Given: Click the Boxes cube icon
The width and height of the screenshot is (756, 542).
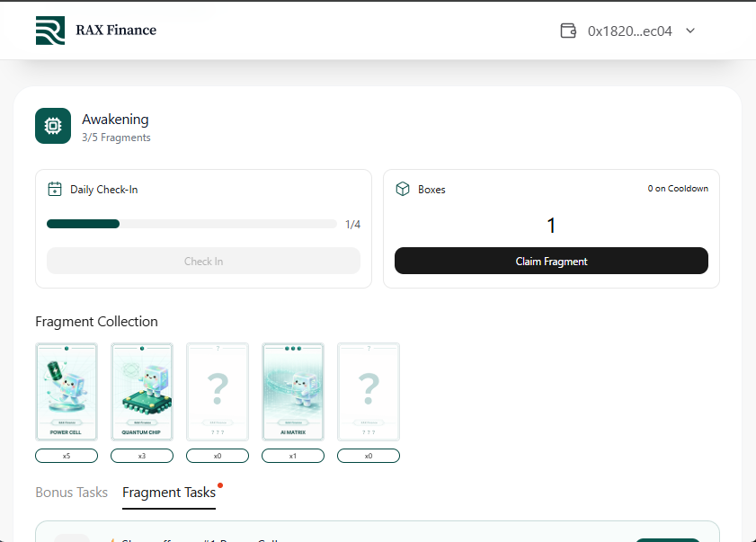Looking at the screenshot, I should coord(403,189).
